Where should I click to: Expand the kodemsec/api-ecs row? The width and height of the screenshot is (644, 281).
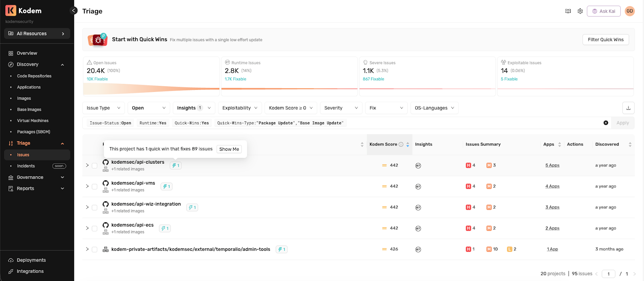pyautogui.click(x=87, y=228)
